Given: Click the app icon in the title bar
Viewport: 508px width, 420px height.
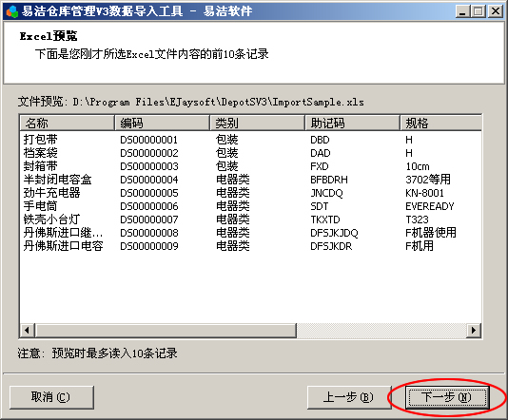Looking at the screenshot, I should pyautogui.click(x=12, y=11).
